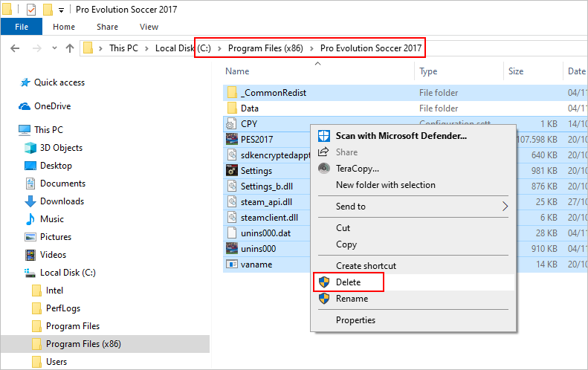
Task: Click the Videos filmstrip icon
Action: 30,255
